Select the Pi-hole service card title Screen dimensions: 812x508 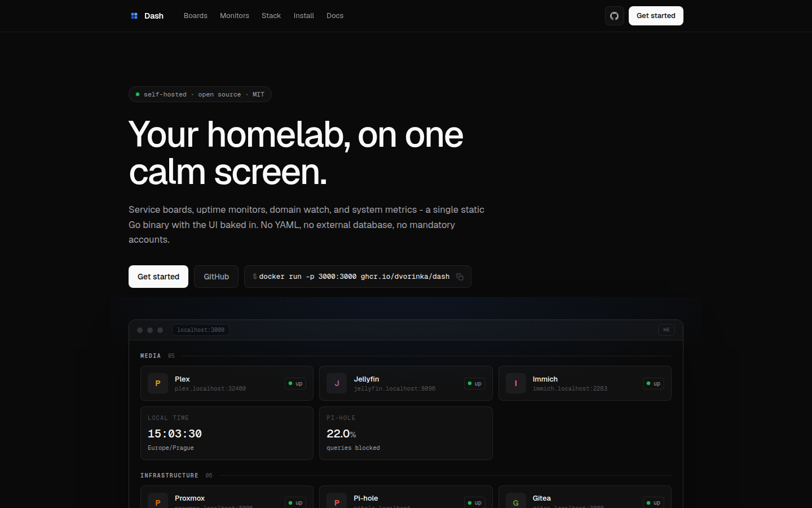[x=366, y=498]
